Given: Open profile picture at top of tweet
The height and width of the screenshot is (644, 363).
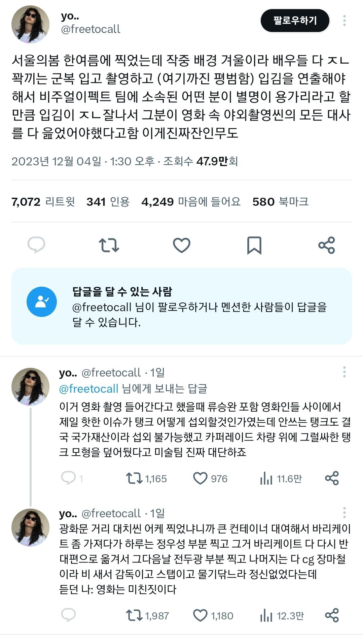Looking at the screenshot, I should point(31,24).
